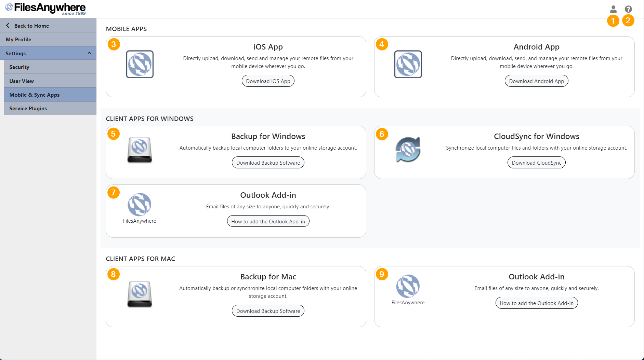Open My Profile in sidebar
Screen dimensions: 644x360
click(48, 39)
